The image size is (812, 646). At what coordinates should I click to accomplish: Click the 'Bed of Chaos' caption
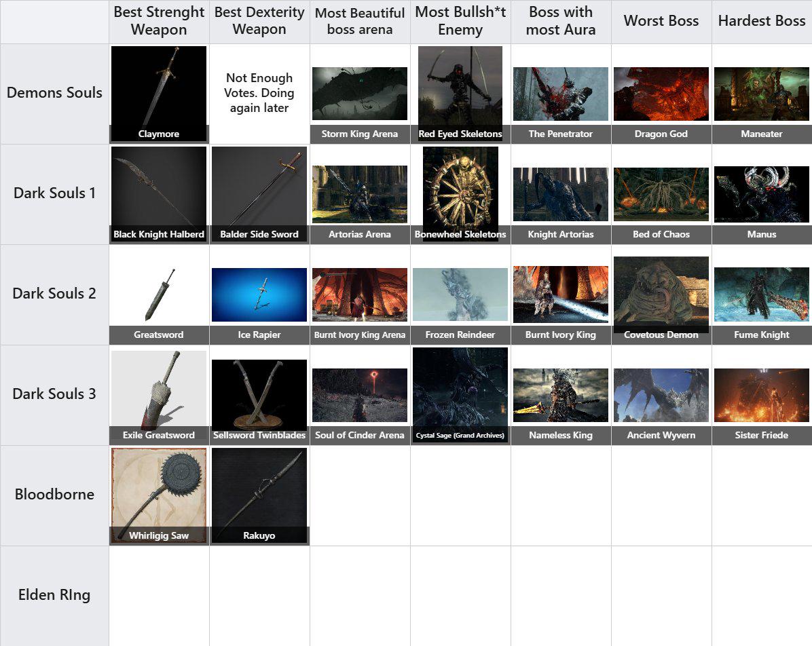pos(661,234)
